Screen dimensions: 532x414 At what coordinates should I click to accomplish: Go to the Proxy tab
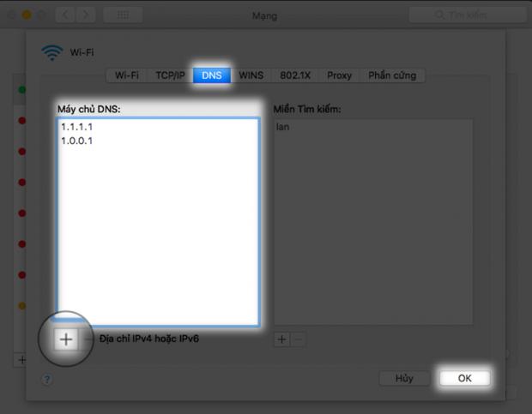click(x=339, y=75)
